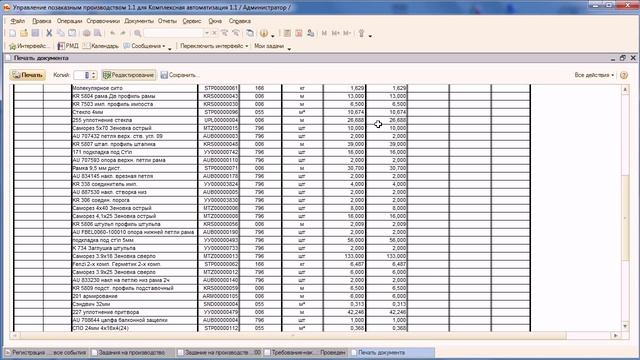This screenshot has width=640, height=360.
Task: Open the Интерфейс toolbar item
Action: pos(29,46)
